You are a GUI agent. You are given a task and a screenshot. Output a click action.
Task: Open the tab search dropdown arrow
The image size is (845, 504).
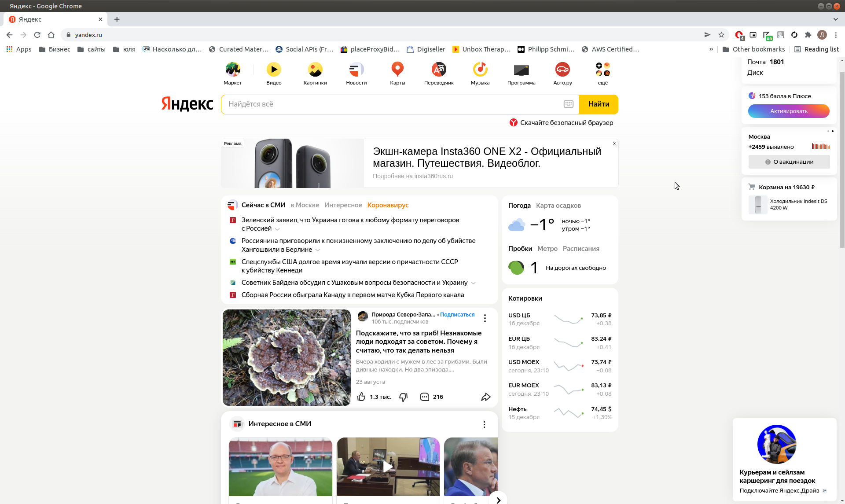click(835, 19)
